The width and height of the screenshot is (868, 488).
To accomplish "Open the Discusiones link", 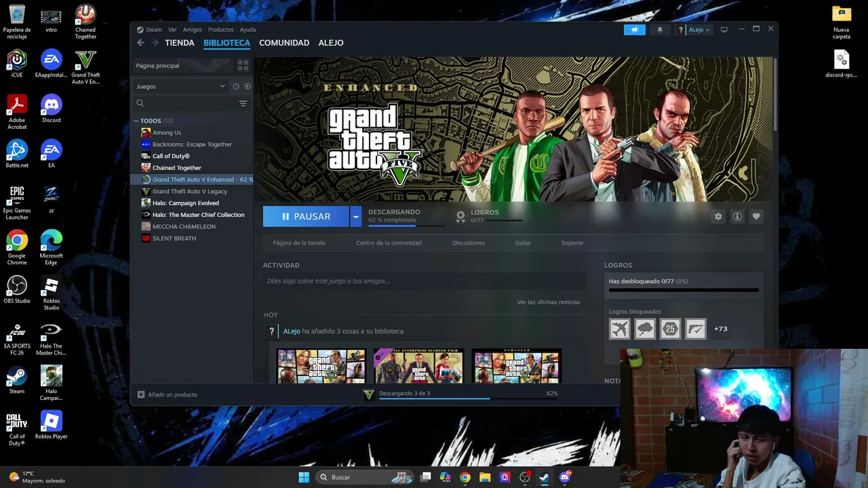I will 469,243.
